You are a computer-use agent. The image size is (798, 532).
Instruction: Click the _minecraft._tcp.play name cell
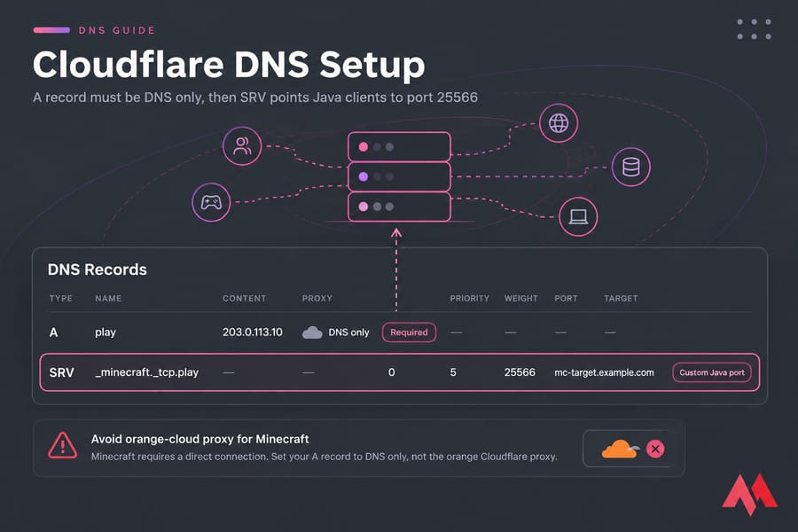pos(146,372)
